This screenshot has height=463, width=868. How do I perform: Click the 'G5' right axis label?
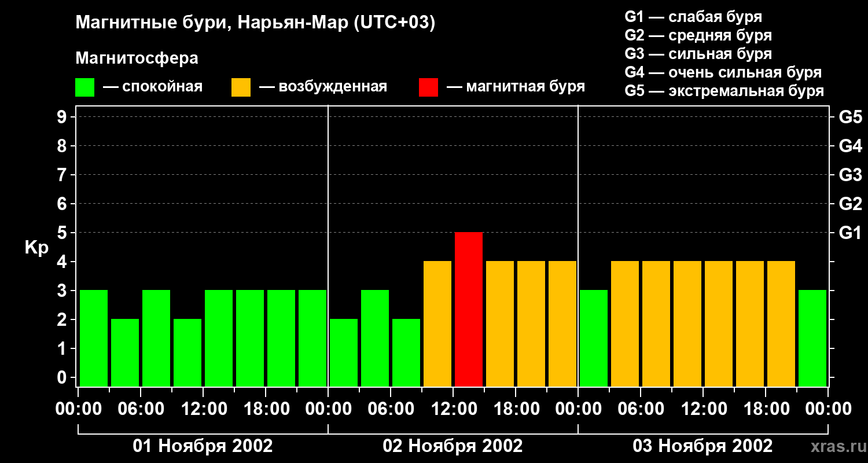point(850,117)
